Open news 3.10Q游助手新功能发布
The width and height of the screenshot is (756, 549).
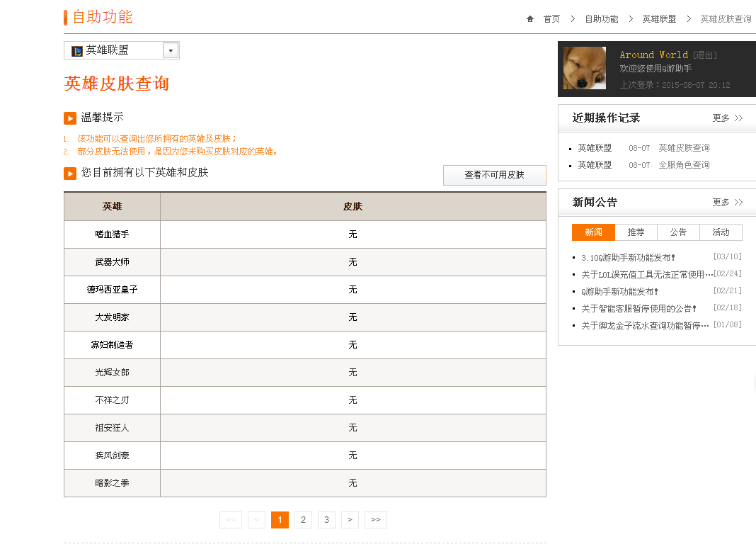coord(628,258)
